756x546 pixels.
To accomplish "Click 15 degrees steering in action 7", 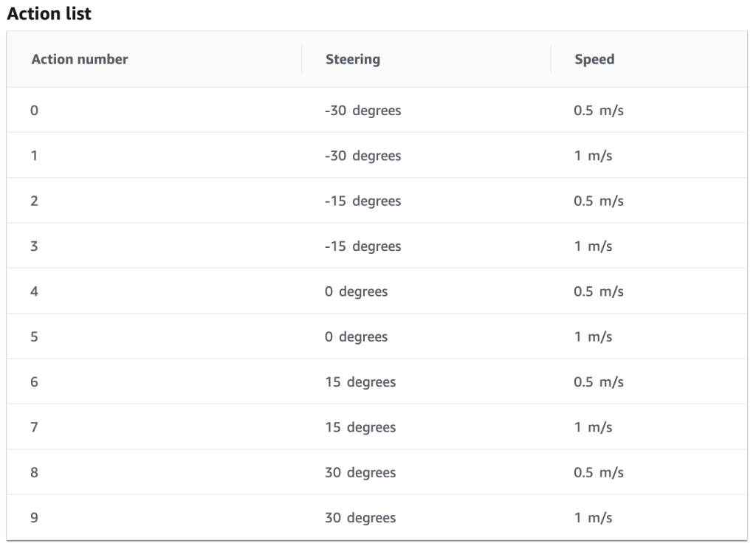I will click(x=360, y=427).
